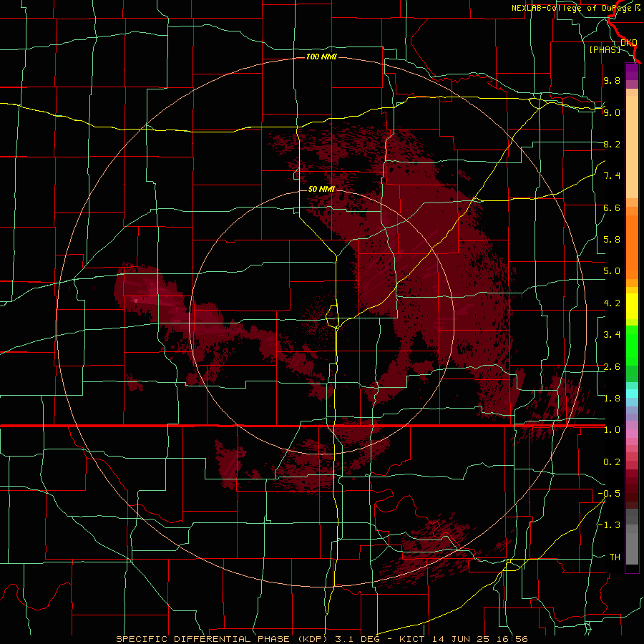
Task: Click the 0.2 value on color scale
Action: click(612, 462)
